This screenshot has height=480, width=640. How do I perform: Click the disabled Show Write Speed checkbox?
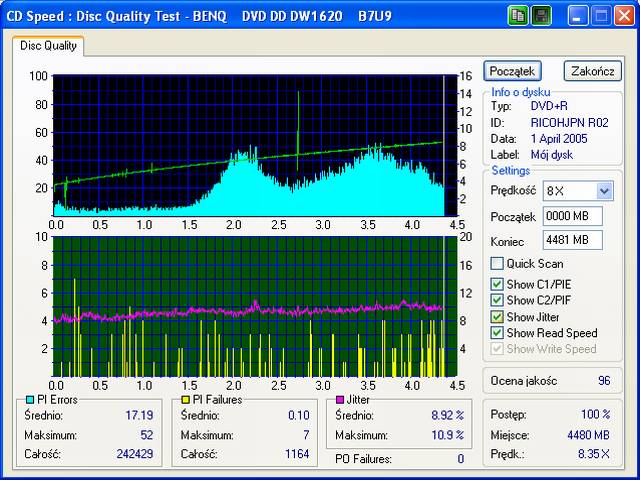pyautogui.click(x=497, y=349)
